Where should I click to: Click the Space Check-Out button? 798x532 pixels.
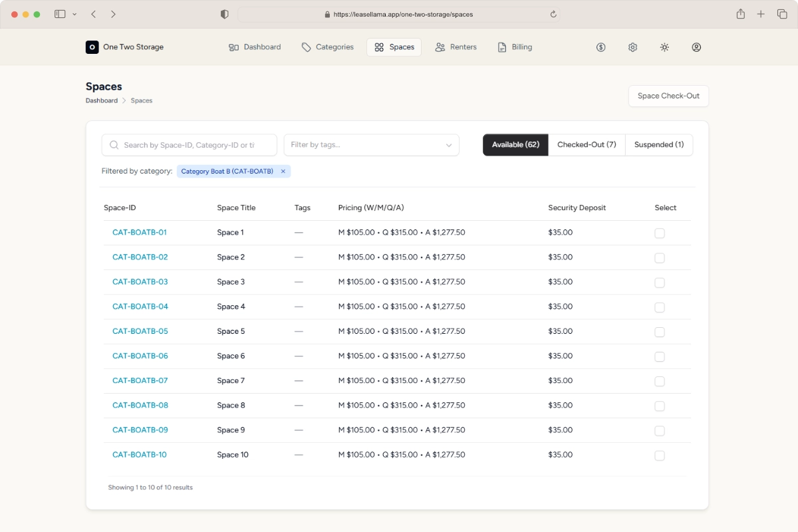point(668,96)
